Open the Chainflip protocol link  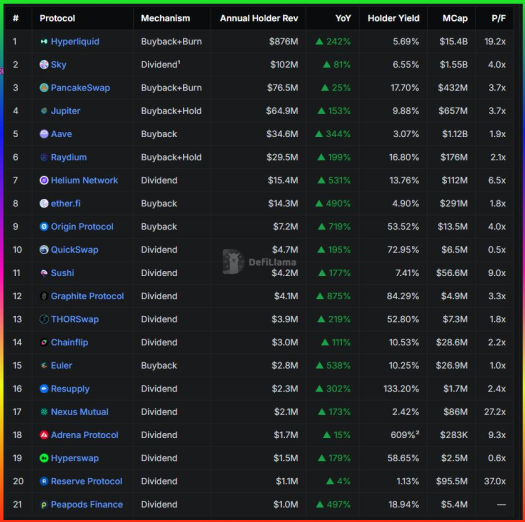click(69, 342)
